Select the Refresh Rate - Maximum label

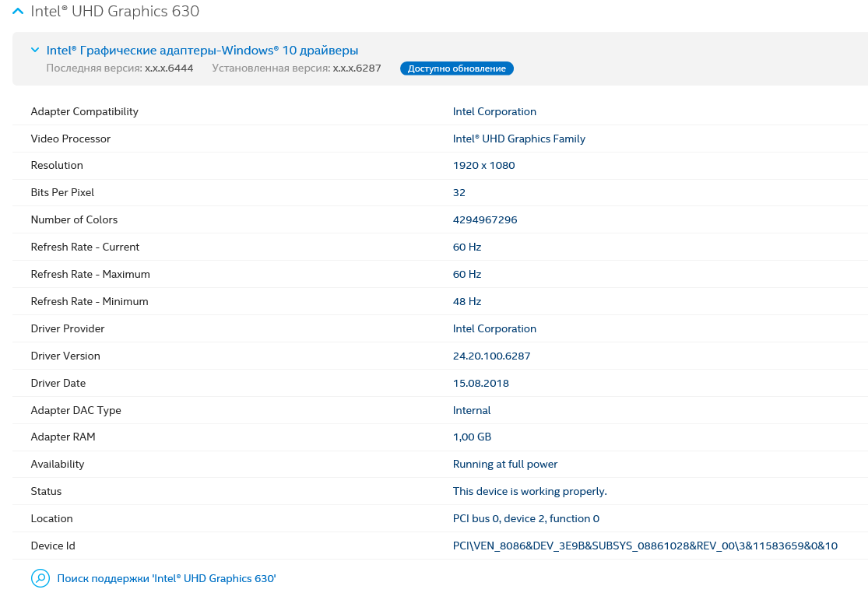tap(90, 275)
